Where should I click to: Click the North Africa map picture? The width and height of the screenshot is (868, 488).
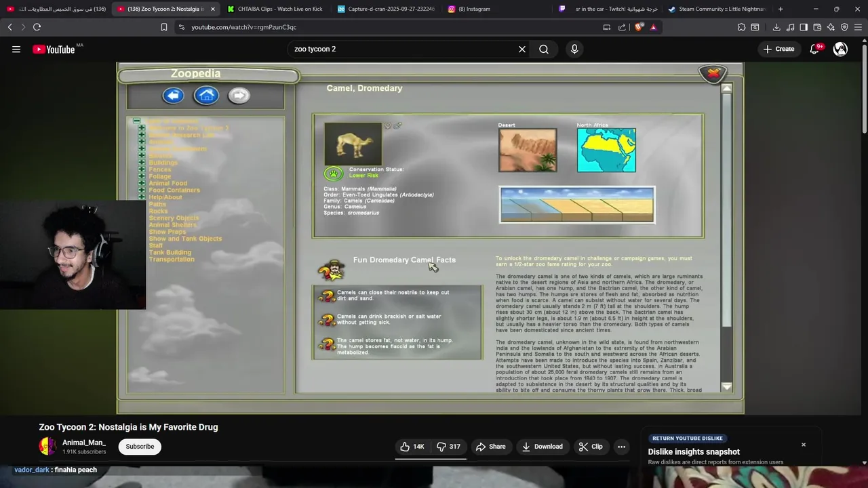606,150
